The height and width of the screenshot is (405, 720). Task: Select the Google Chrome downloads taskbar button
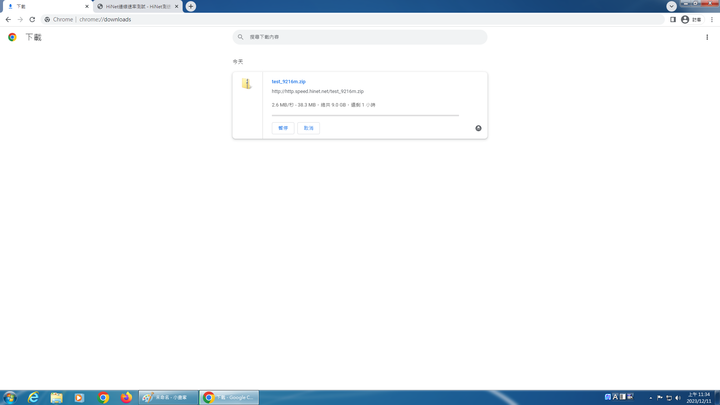229,398
